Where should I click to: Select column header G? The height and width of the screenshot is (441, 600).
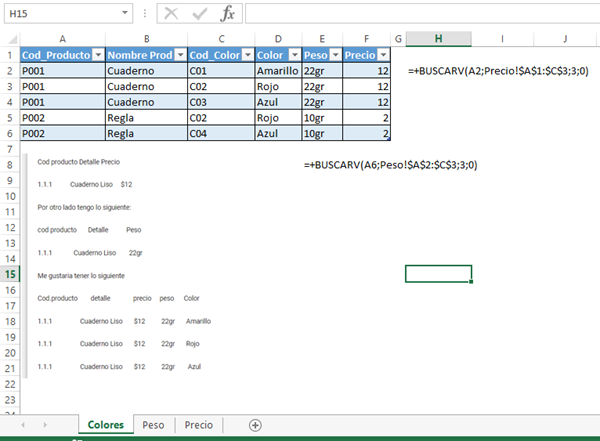coord(398,39)
